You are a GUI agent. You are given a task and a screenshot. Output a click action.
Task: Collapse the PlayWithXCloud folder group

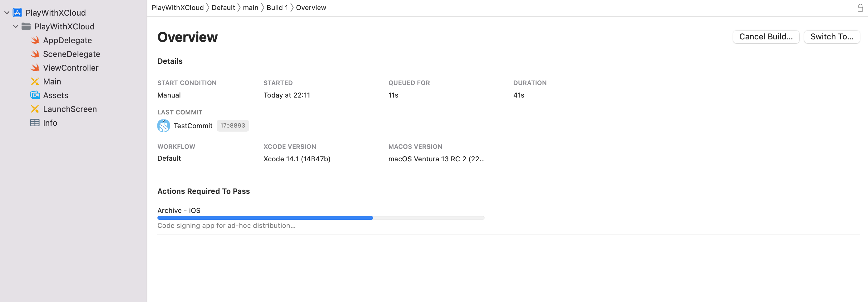pos(15,26)
